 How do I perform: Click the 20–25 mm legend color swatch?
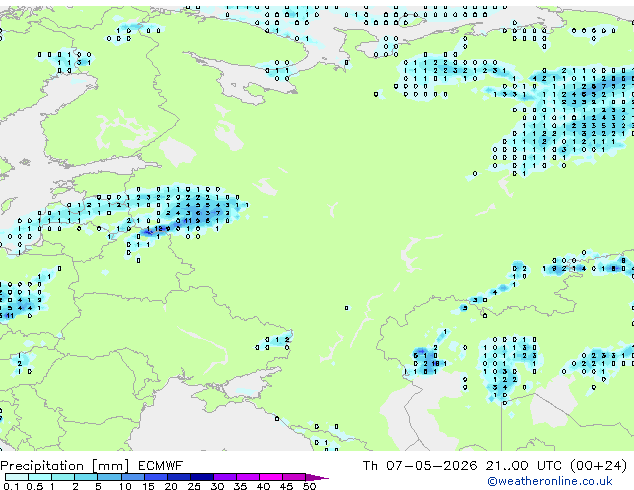point(179,477)
